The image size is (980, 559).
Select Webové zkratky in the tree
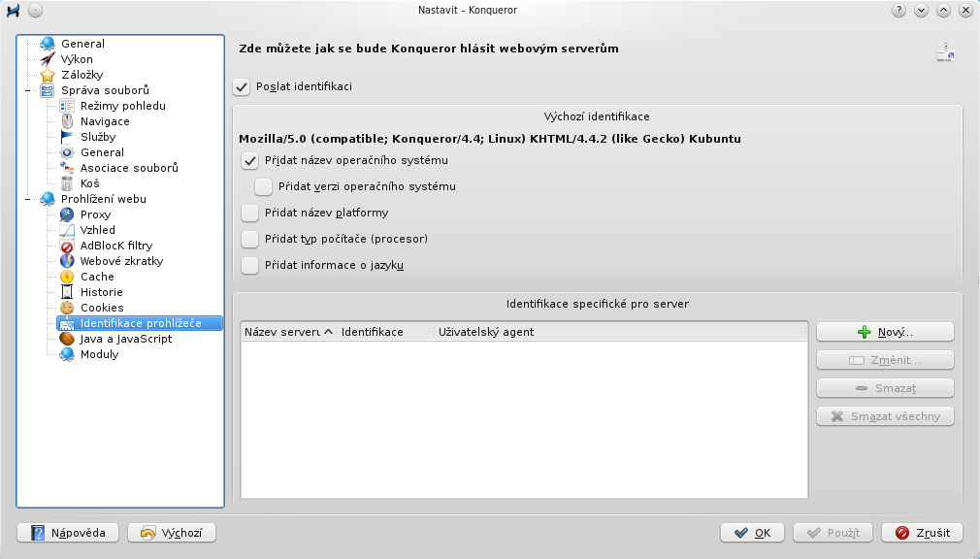pyautogui.click(x=122, y=261)
